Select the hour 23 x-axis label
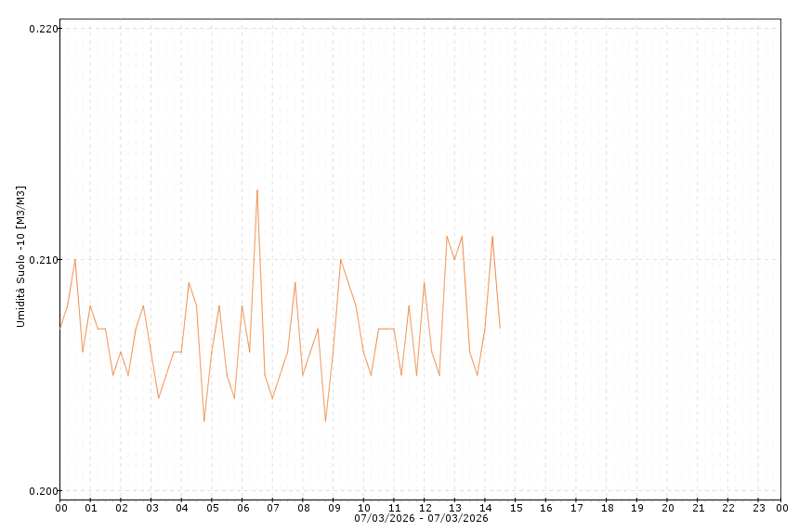799x532 pixels. (x=758, y=508)
